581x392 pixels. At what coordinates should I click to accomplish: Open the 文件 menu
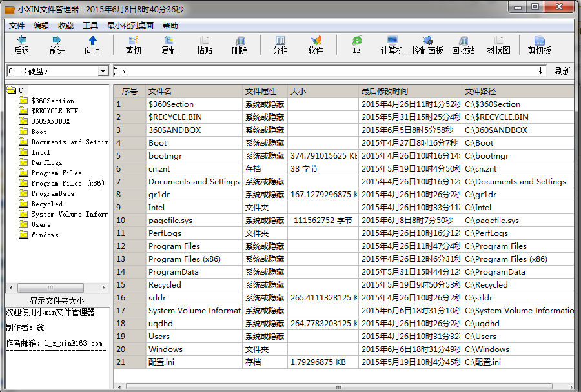point(17,26)
